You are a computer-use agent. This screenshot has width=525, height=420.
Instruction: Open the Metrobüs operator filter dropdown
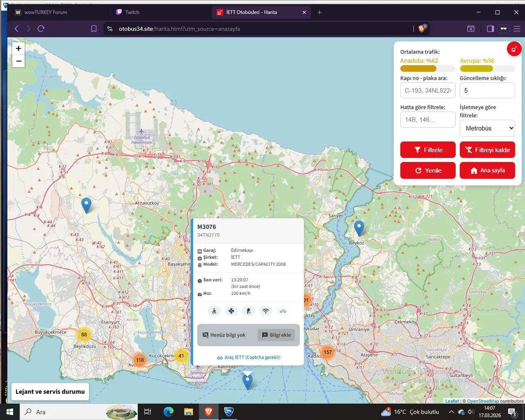coord(487,128)
